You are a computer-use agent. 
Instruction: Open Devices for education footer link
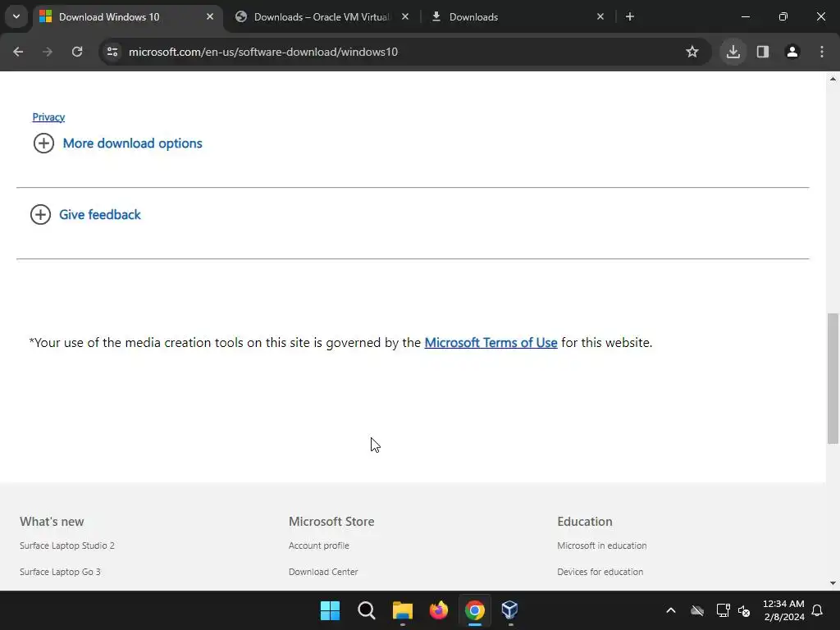click(x=600, y=572)
